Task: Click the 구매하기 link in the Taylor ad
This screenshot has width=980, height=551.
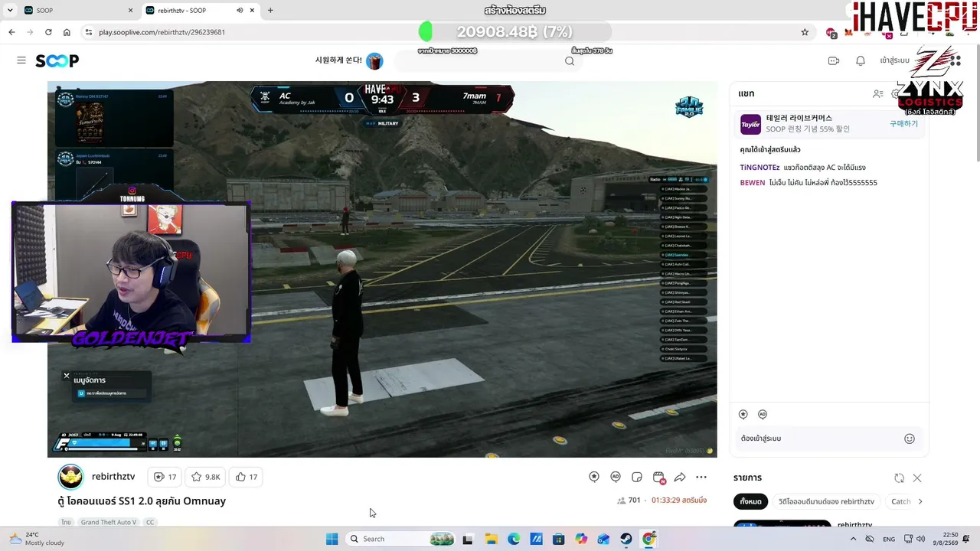Action: (x=903, y=123)
